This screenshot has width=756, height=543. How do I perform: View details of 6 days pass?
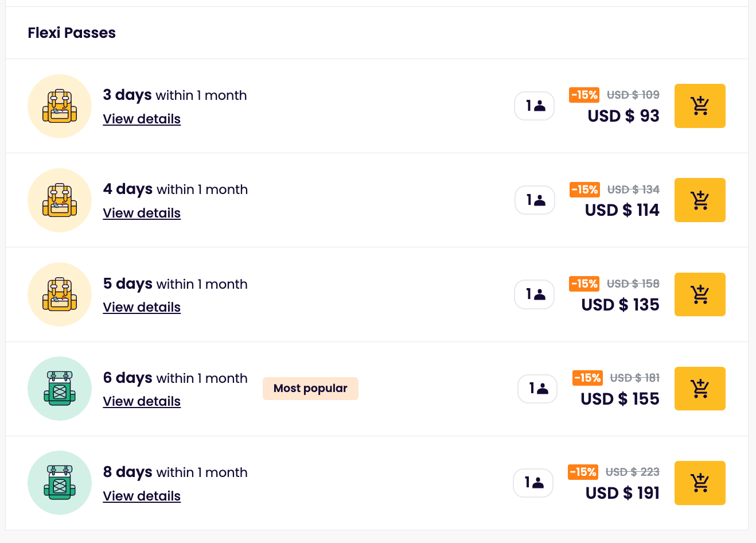(142, 401)
